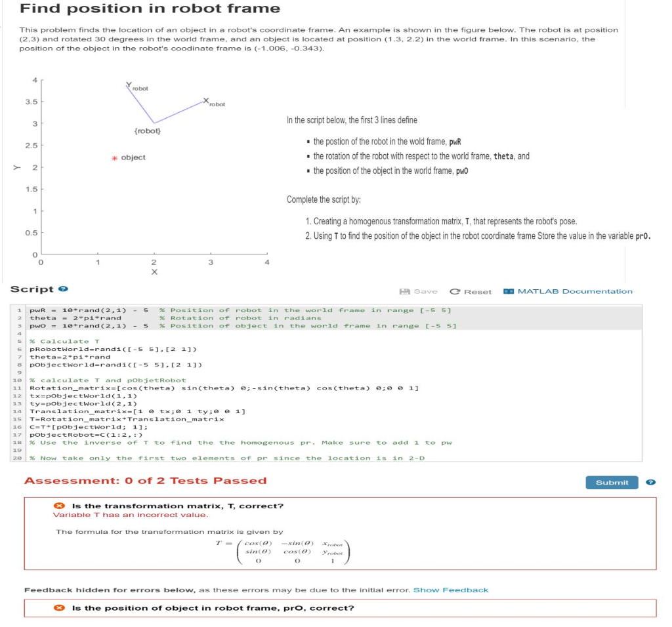The width and height of the screenshot is (672, 627).
Task: Expand feedback with the Show Feedback link
Action: 452,590
